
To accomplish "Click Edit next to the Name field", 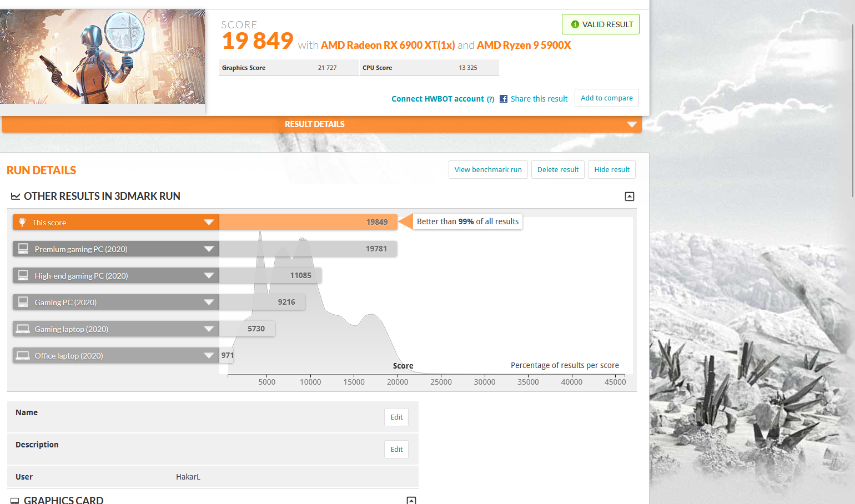I will (396, 417).
